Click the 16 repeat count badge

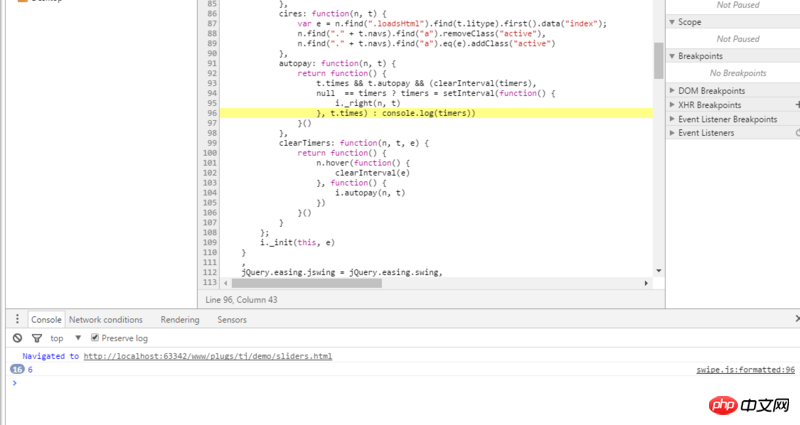pyautogui.click(x=17, y=369)
